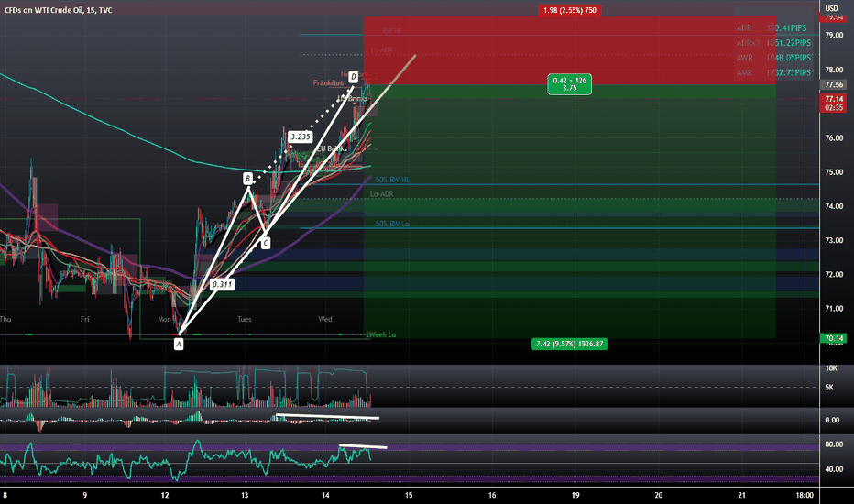Click the 50% RW-Lo level label
Screen dimensions: 854x504
coord(392,224)
